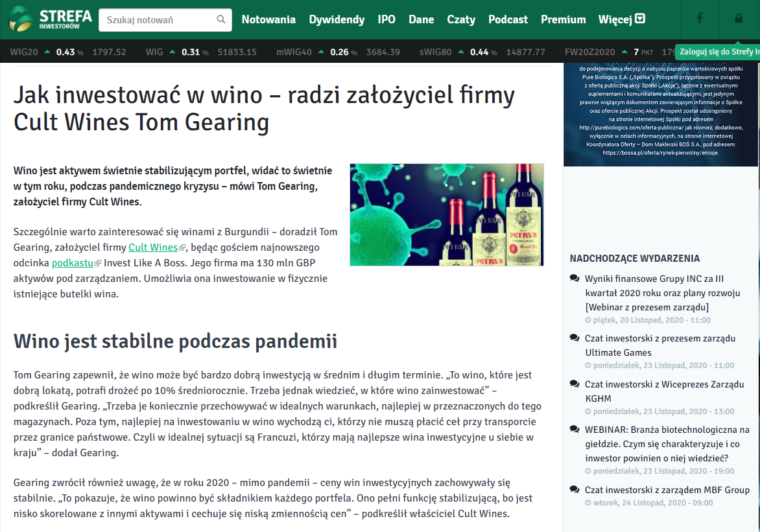This screenshot has height=532, width=760.
Task: Click the article title about Cult Wines
Action: (x=264, y=108)
